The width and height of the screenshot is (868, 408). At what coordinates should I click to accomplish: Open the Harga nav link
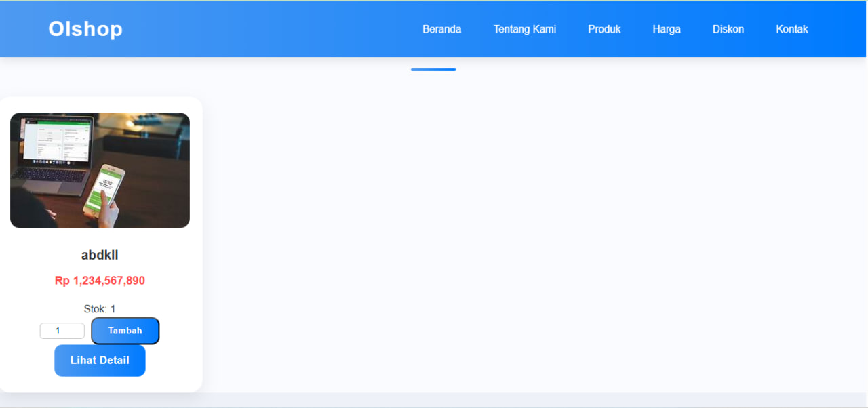click(x=666, y=29)
